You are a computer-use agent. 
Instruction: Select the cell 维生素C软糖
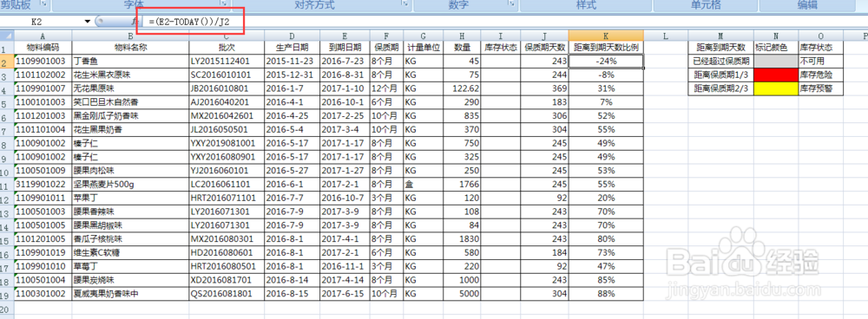(130, 253)
